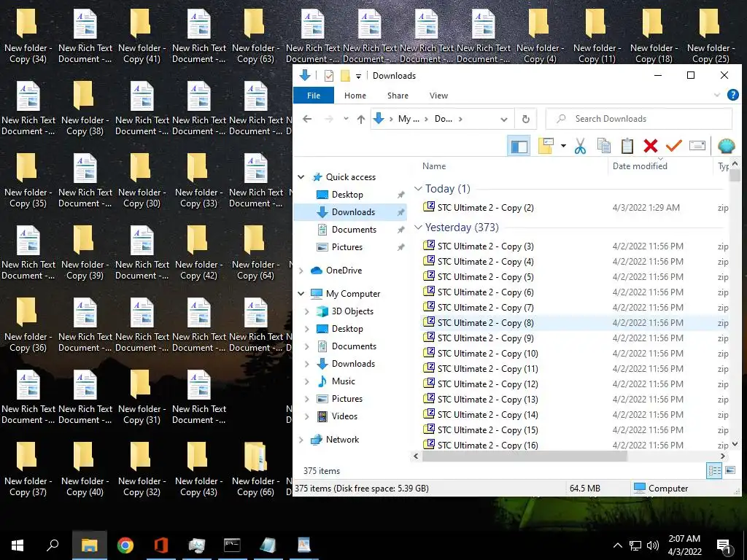Switch to Details view using the bottom-right button
This screenshot has height=560, width=747.
coord(714,470)
